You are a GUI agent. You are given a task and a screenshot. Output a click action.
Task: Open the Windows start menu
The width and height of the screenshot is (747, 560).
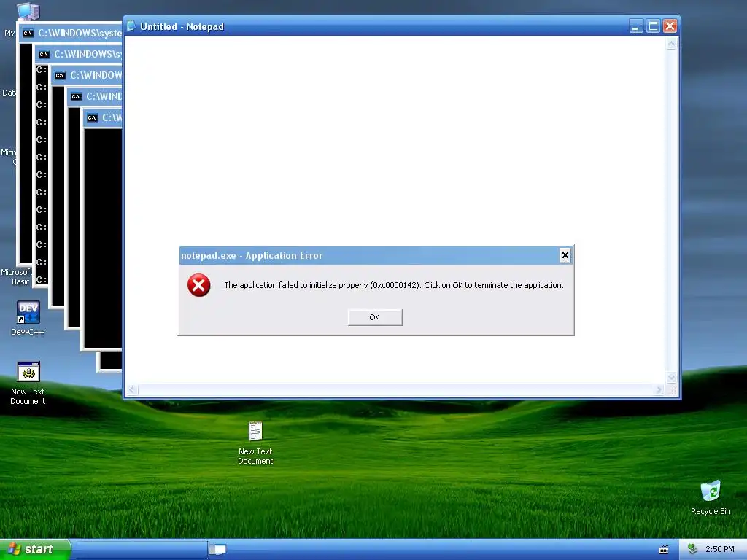(x=35, y=549)
